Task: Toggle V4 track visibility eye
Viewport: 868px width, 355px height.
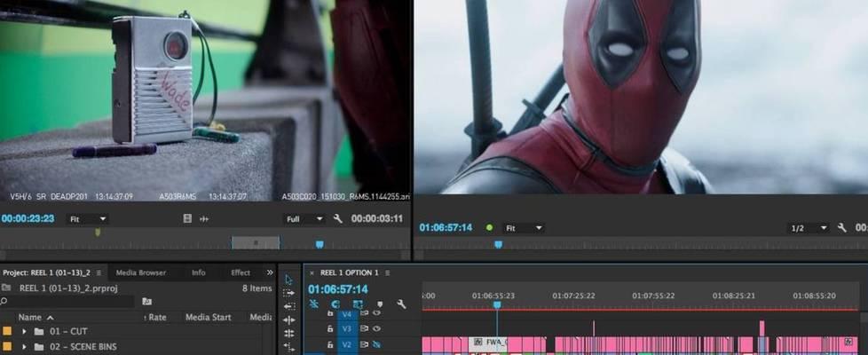Action: [x=377, y=313]
